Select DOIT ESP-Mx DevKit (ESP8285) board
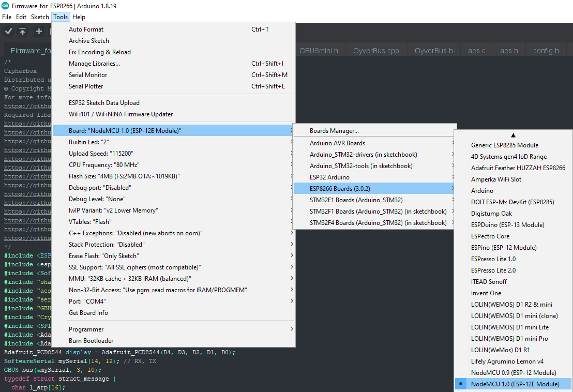This screenshot has height=392, width=573. [513, 202]
